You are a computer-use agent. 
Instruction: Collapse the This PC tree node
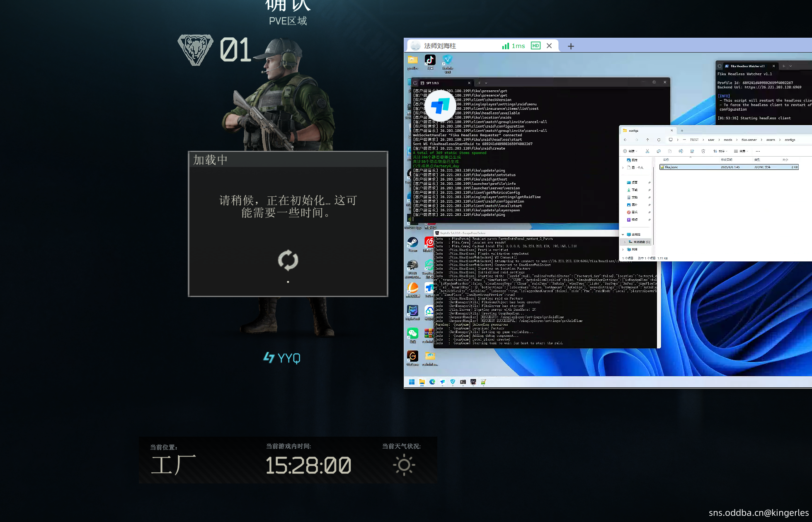point(623,234)
